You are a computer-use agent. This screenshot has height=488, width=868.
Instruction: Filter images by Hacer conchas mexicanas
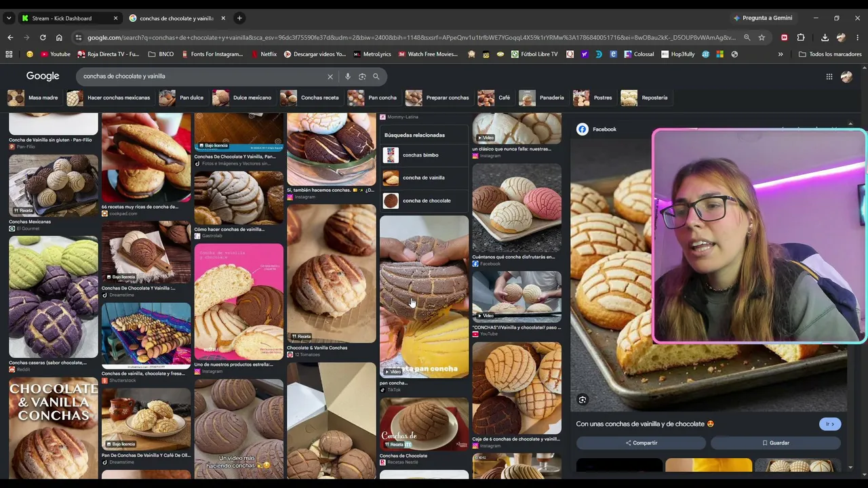tap(108, 98)
